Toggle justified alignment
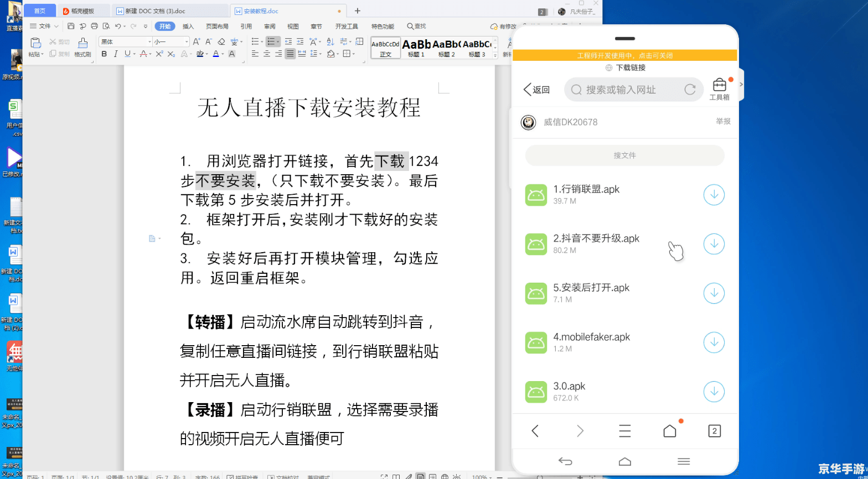868x479 pixels. click(x=290, y=54)
